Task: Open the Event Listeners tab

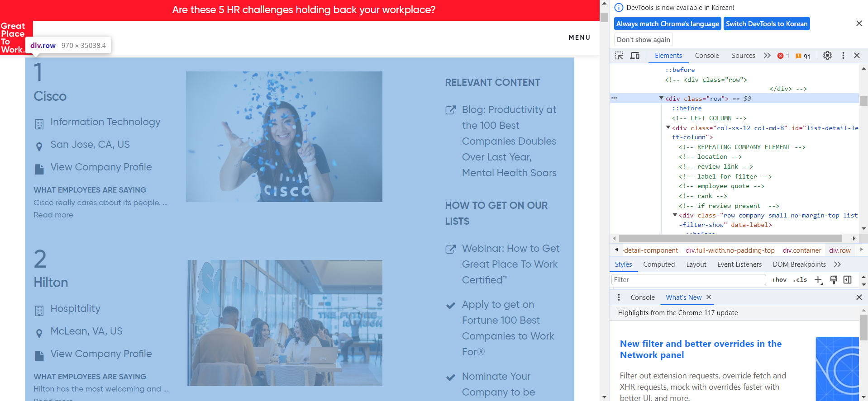Action: 739,264
